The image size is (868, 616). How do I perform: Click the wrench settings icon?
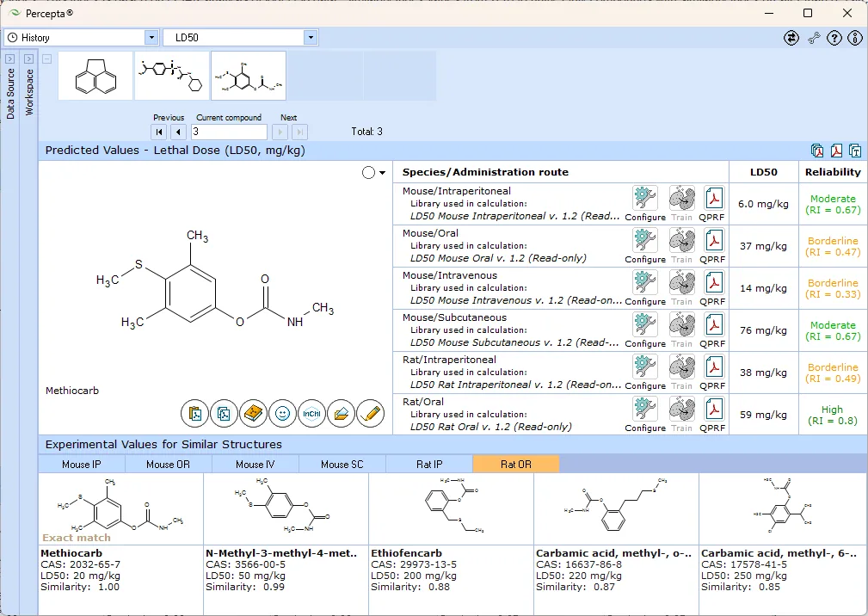(814, 38)
